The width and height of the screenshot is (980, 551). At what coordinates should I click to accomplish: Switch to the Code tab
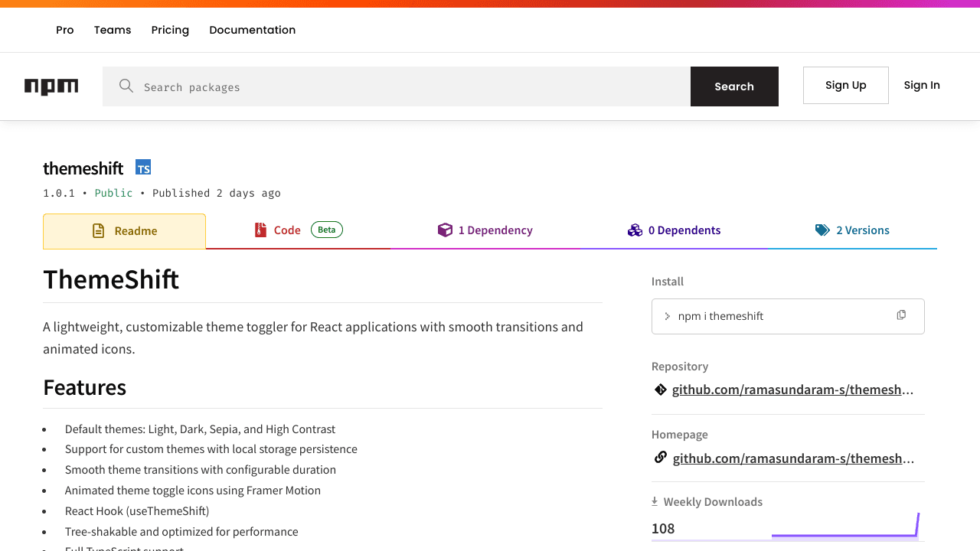tap(298, 230)
